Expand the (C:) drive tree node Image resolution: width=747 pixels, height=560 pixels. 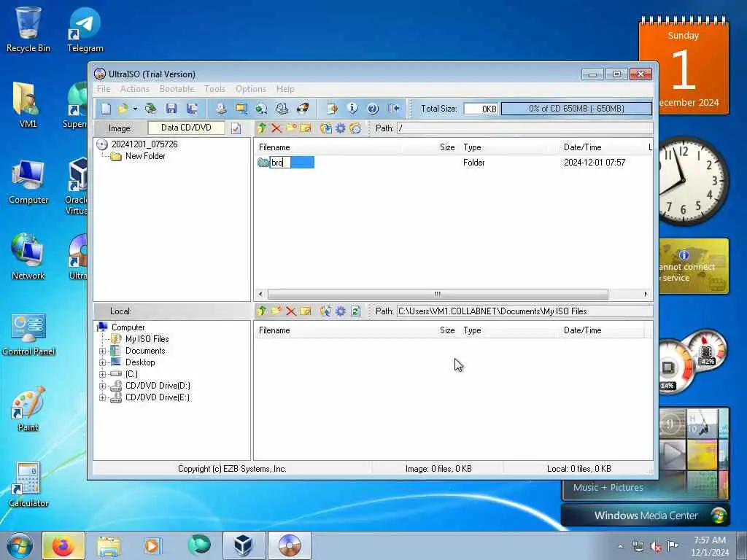tap(102, 374)
